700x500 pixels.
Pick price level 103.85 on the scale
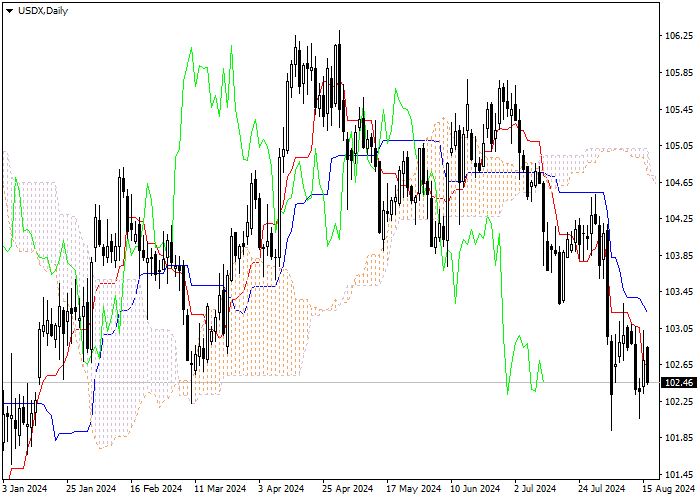tap(679, 255)
